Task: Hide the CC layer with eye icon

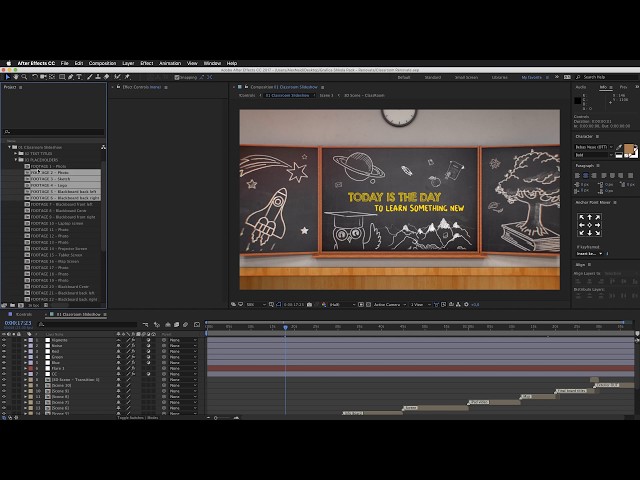Action: pyautogui.click(x=4, y=374)
